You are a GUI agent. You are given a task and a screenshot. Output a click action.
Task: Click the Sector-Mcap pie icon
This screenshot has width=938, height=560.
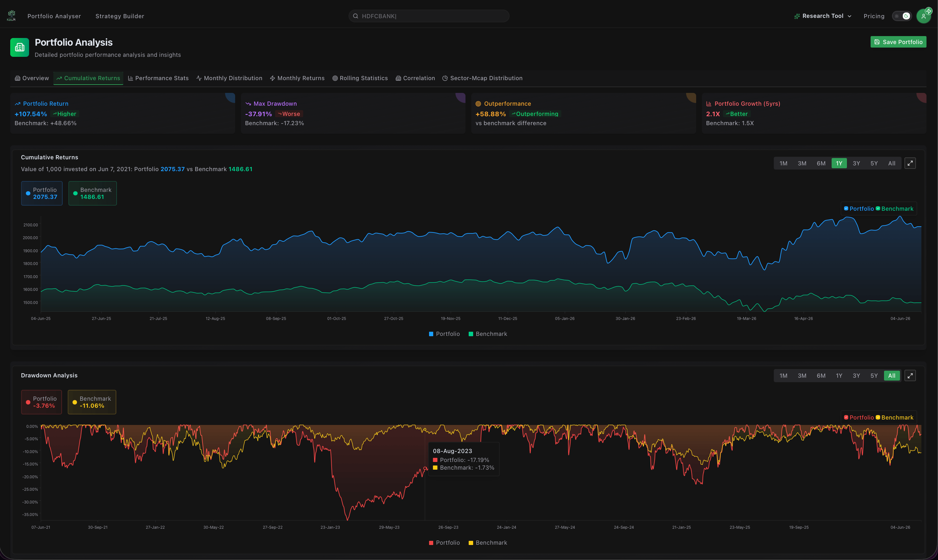(x=445, y=78)
